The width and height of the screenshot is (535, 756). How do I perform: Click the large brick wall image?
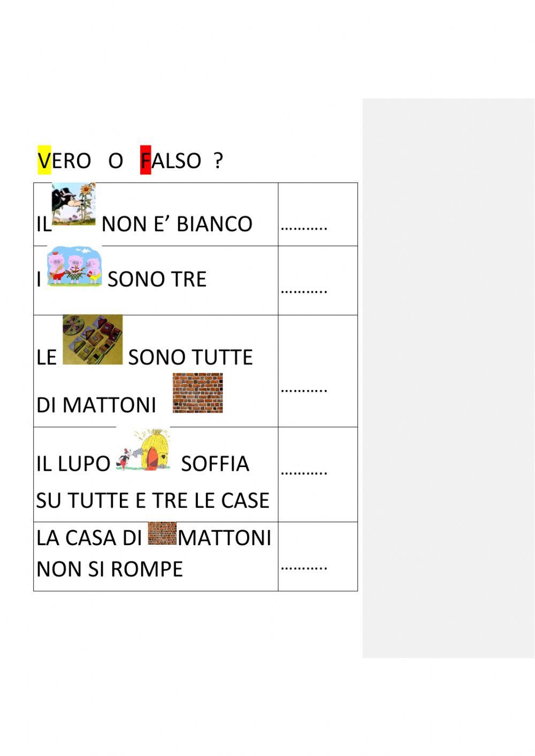(197, 393)
